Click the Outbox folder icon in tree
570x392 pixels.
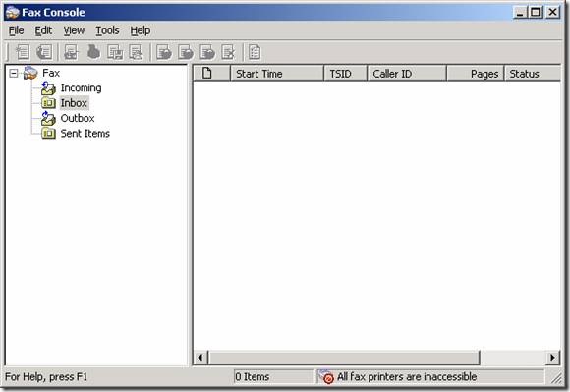click(48, 119)
